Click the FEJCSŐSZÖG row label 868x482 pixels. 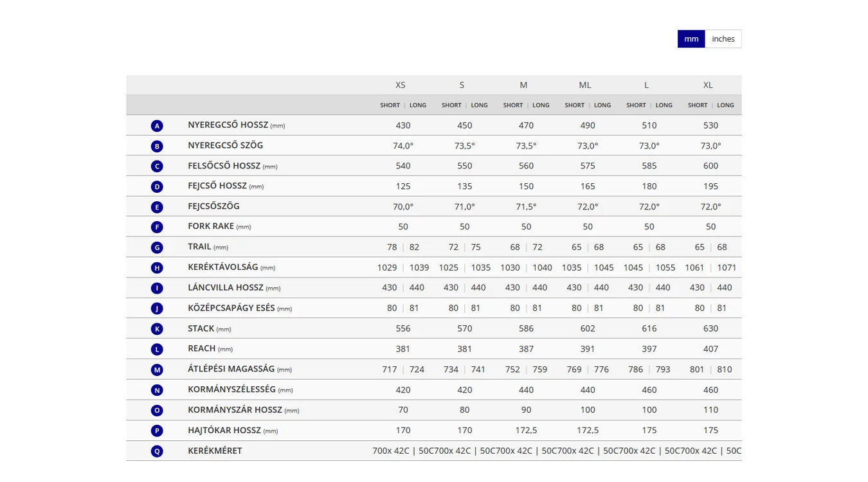[214, 206]
